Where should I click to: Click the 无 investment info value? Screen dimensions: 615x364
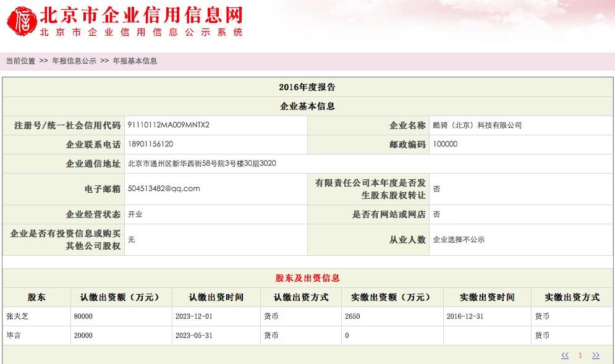(x=132, y=240)
